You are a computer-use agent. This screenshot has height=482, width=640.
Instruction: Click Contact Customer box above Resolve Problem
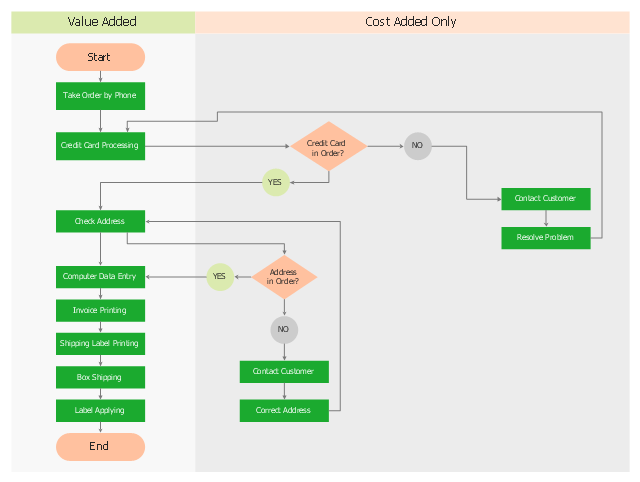545,199
